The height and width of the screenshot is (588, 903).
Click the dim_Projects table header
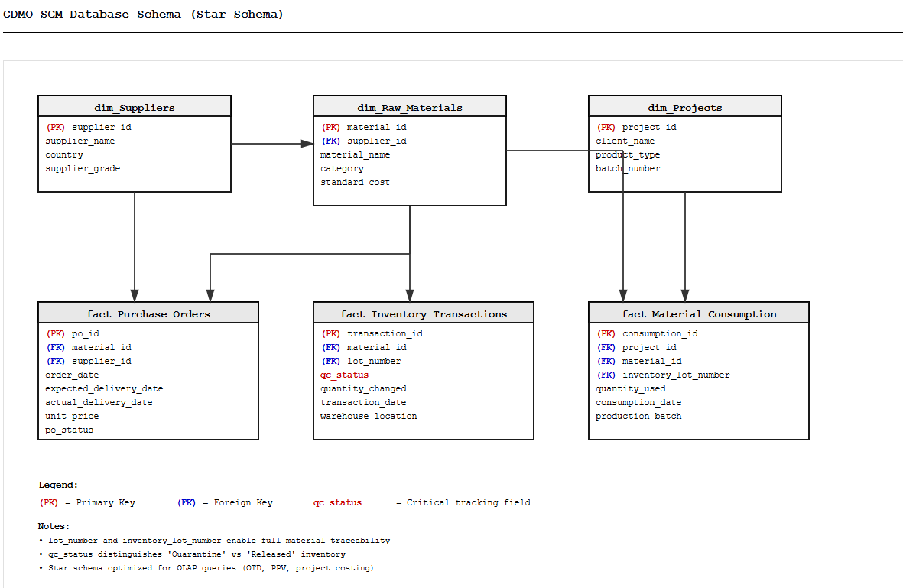click(x=685, y=106)
